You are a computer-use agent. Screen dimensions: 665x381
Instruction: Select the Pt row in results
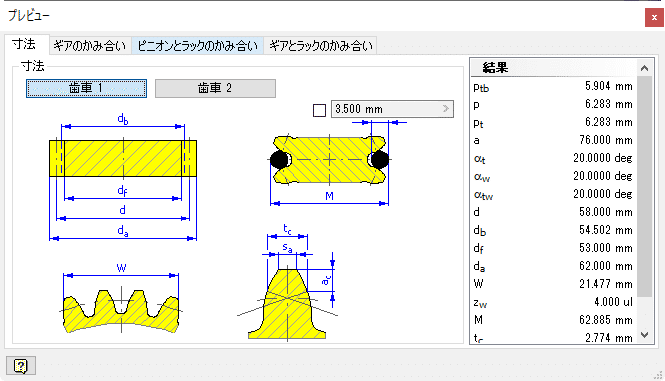553,123
